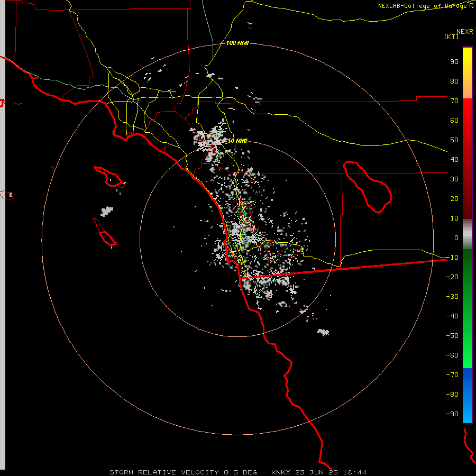
Task: Click the "23 JUN 25 18:44" timestamp
Action: coord(331,472)
